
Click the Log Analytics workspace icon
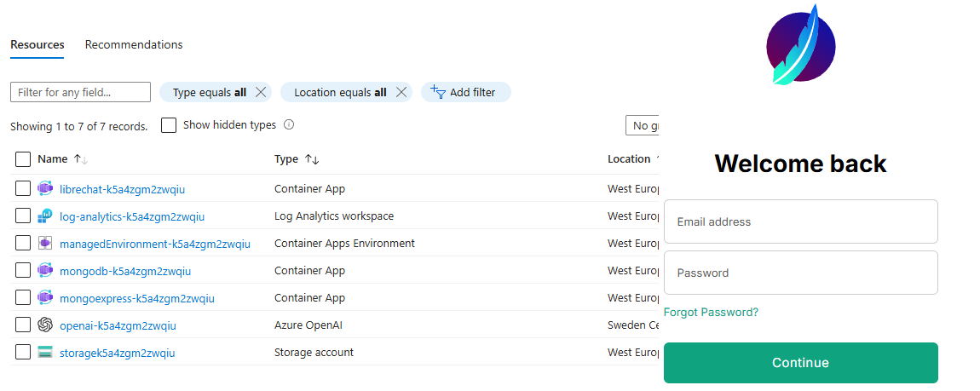pos(45,216)
